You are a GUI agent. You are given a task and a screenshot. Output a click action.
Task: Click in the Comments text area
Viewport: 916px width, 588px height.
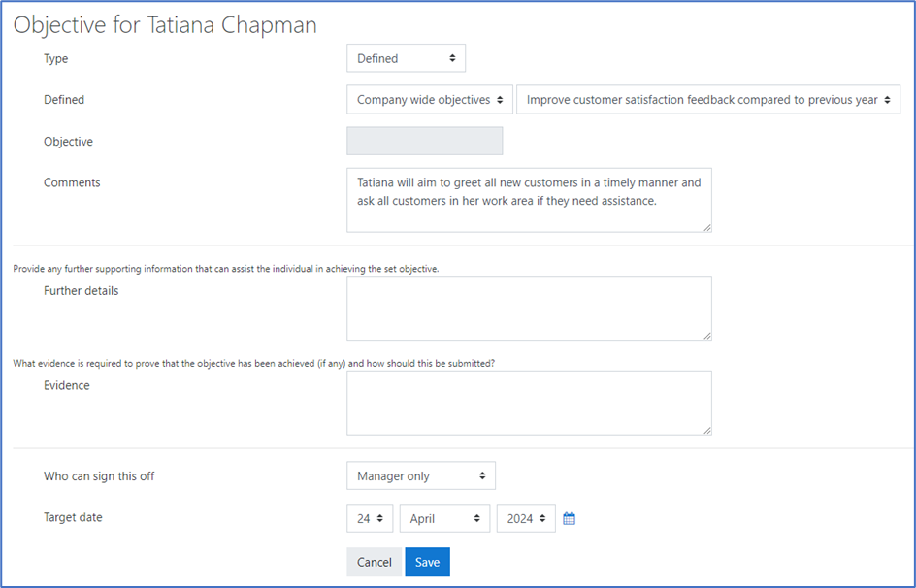point(529,200)
